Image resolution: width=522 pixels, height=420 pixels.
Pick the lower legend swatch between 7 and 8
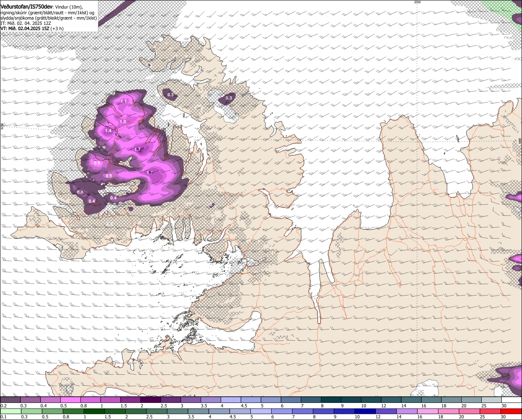(x=303, y=411)
